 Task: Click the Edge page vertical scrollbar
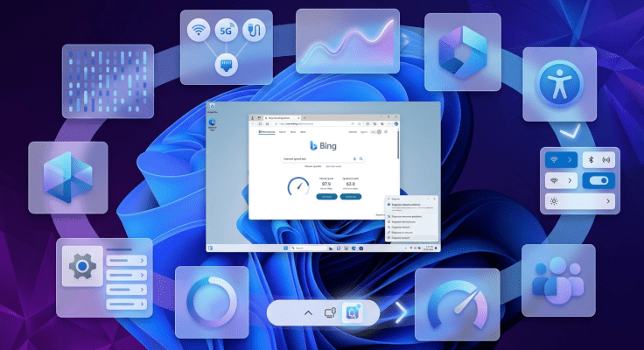click(398, 144)
